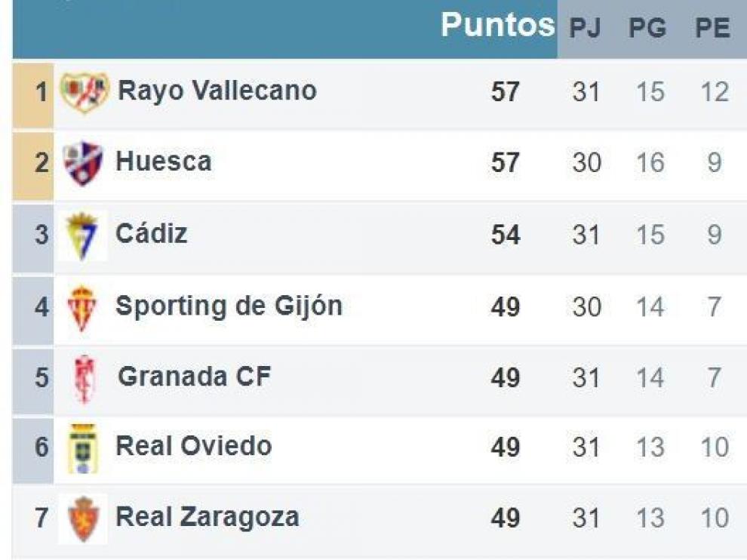Click the Sporting de Gijón crest
The height and width of the screenshot is (560, 747).
[x=82, y=309]
